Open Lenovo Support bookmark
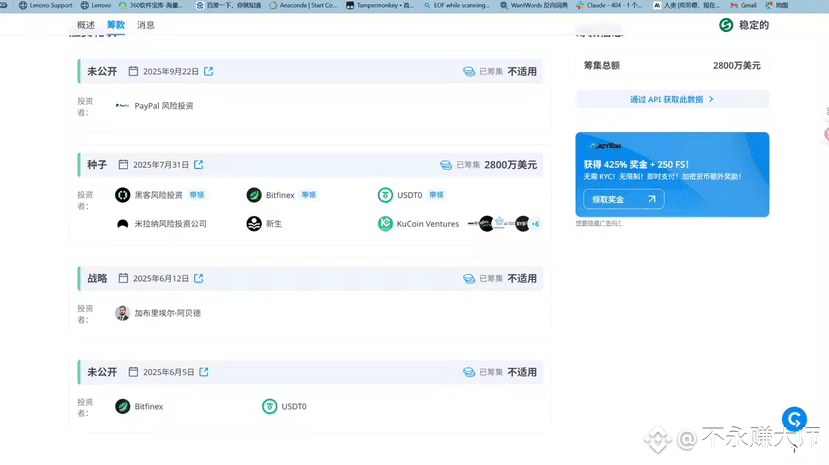The height and width of the screenshot is (465, 829). [x=45, y=5]
